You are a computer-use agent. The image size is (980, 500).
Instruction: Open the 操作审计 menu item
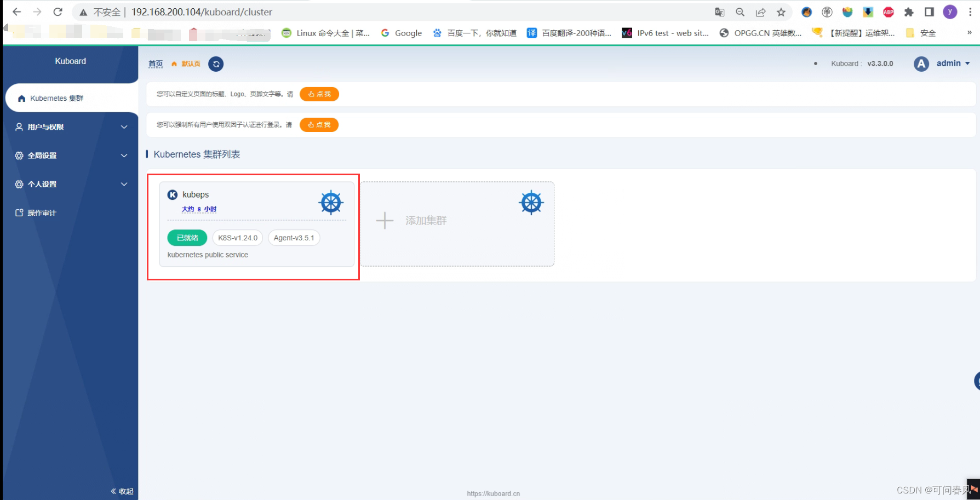click(x=71, y=212)
